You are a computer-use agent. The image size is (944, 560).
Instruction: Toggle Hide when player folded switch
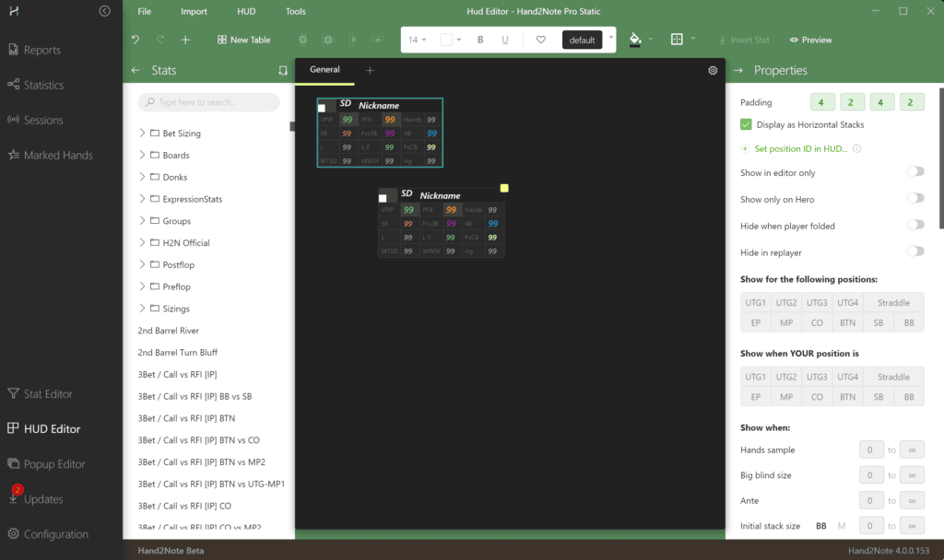pos(915,225)
